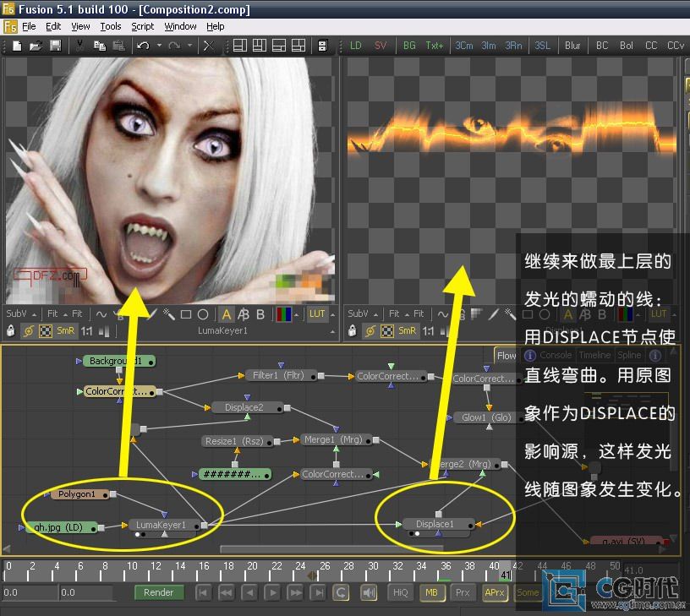Viewport: 690px width, 616px height.
Task: Open the Edit menu
Action: click(53, 26)
